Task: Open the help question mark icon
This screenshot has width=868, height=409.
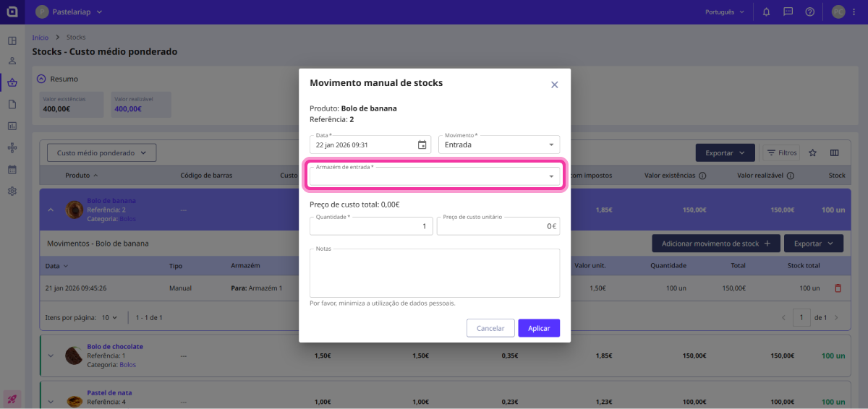Action: click(809, 12)
